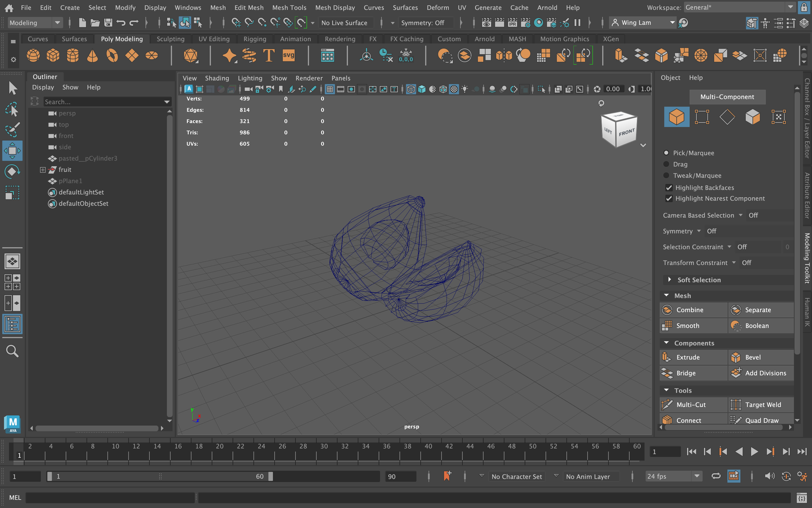
Task: Toggle the loop playback button
Action: tap(716, 476)
